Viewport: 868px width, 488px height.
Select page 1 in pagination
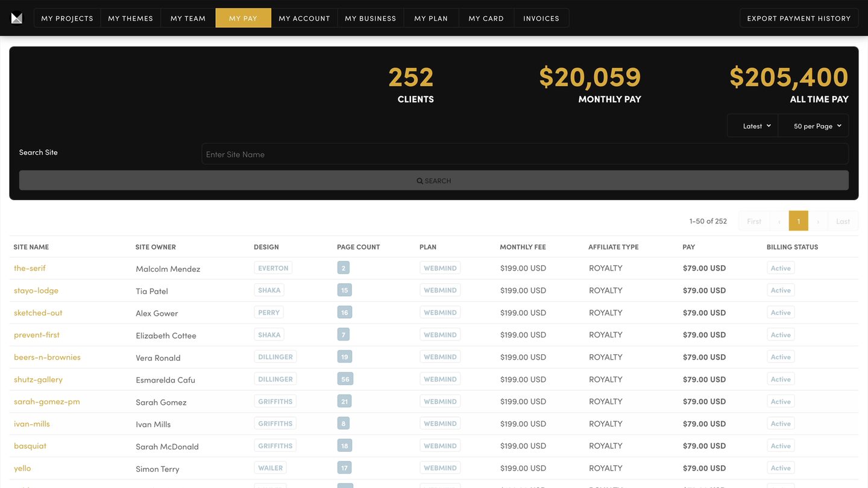tap(798, 221)
